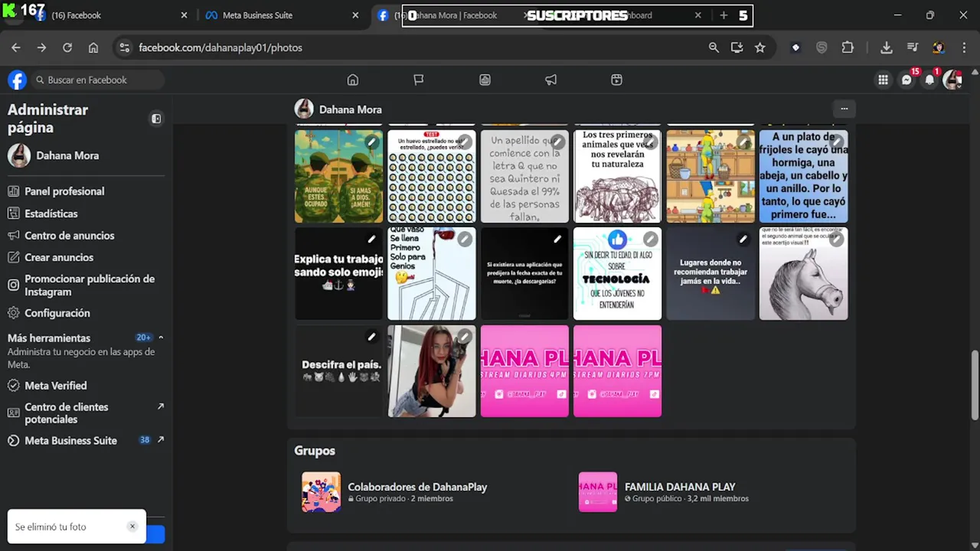Edit the Tecnología photo pencil icon

[x=650, y=240]
